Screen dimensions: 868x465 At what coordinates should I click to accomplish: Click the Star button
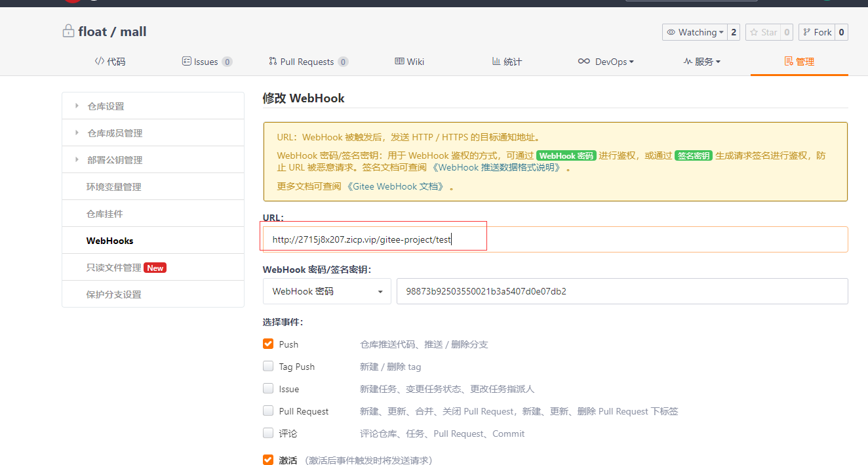point(762,32)
